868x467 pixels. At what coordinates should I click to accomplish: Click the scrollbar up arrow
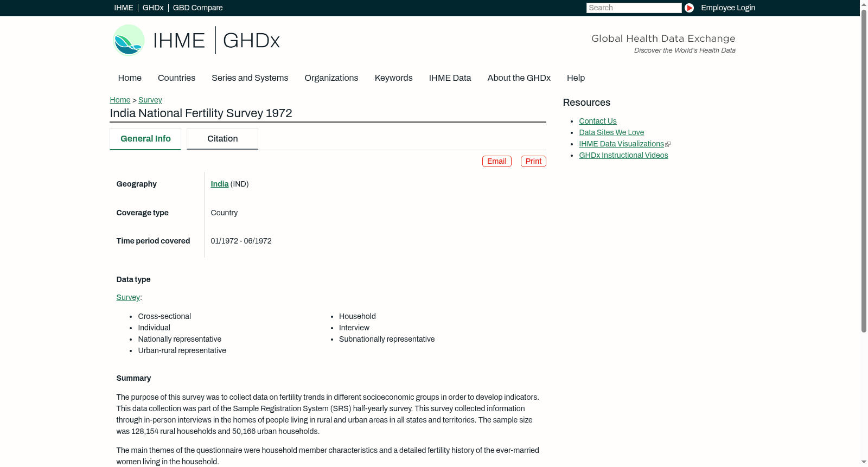pos(864,4)
